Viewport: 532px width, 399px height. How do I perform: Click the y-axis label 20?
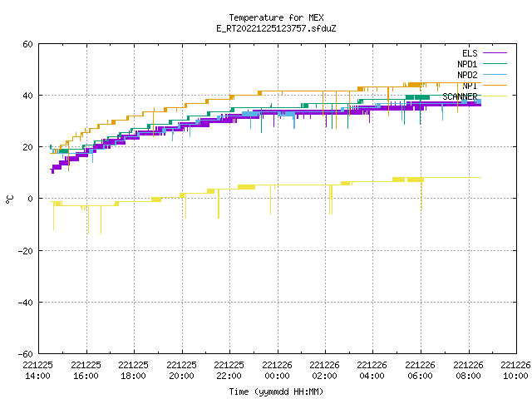pos(27,147)
